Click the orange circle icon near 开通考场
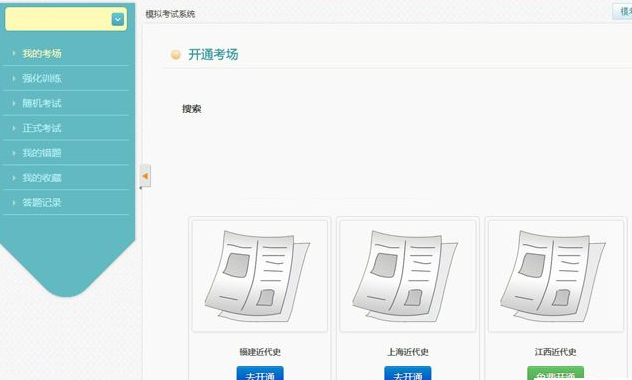The image size is (632, 380). [x=176, y=54]
